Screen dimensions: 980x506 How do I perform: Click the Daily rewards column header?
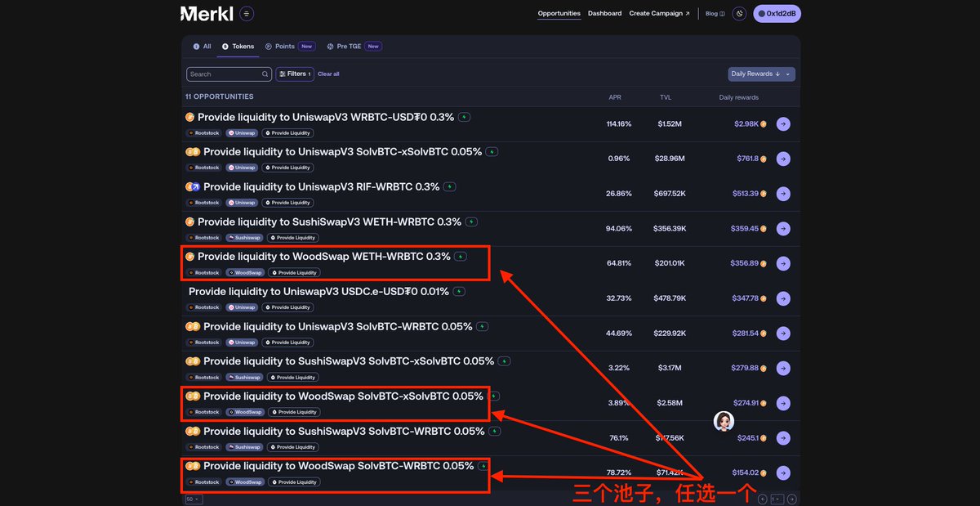click(738, 97)
